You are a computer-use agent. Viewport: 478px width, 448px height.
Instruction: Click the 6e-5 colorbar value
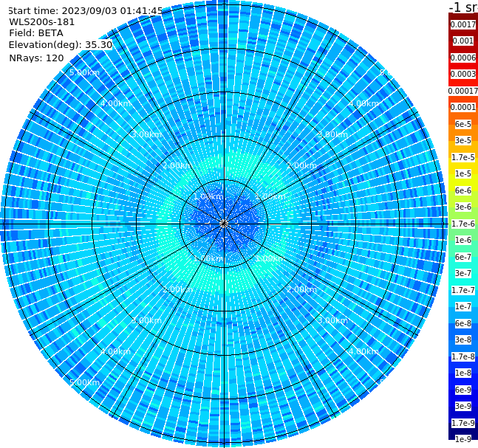(463, 124)
